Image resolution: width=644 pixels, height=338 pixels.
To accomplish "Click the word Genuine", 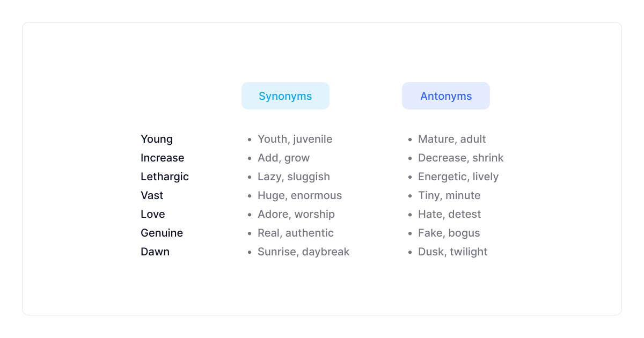I will (x=162, y=233).
